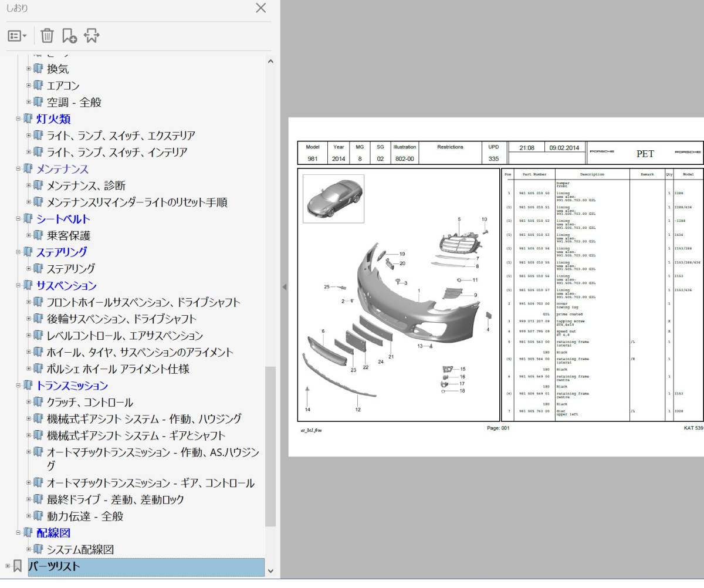The width and height of the screenshot is (704, 588).
Task: Open 後輪サスペンション、ドライブシャフト bookmark
Action: coord(121,319)
